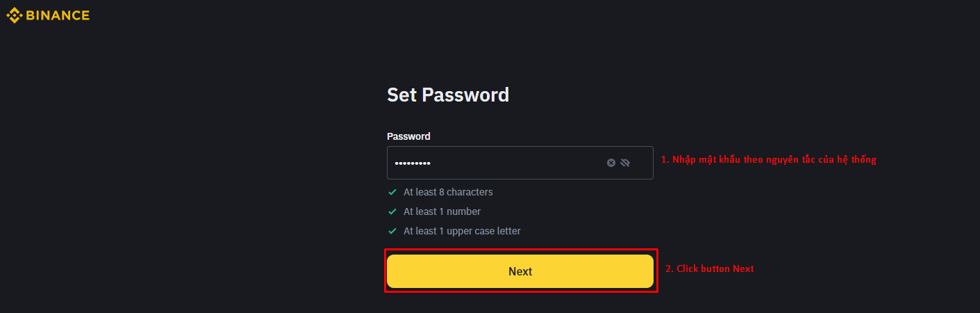
Task: Click the number 2. in the Next annotation
Action: coord(670,268)
